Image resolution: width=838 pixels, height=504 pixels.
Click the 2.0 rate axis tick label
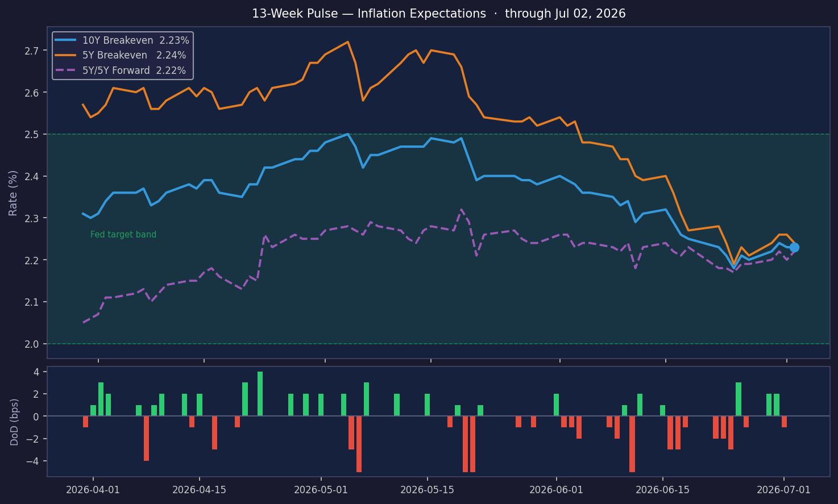32,344
